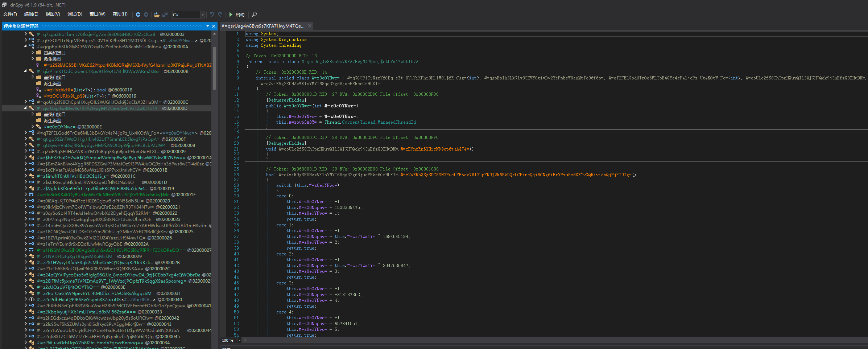Click the Undo arrow icon
The image size is (868, 349).
(212, 15)
